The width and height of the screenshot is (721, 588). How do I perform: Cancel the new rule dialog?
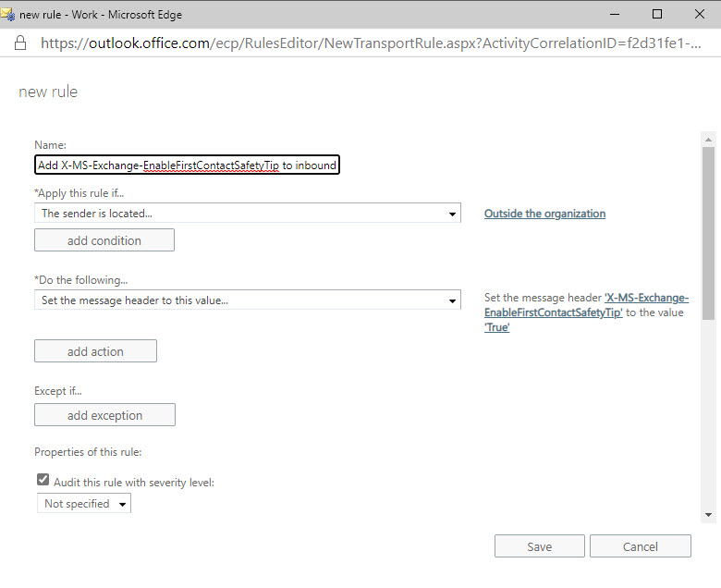pos(640,546)
